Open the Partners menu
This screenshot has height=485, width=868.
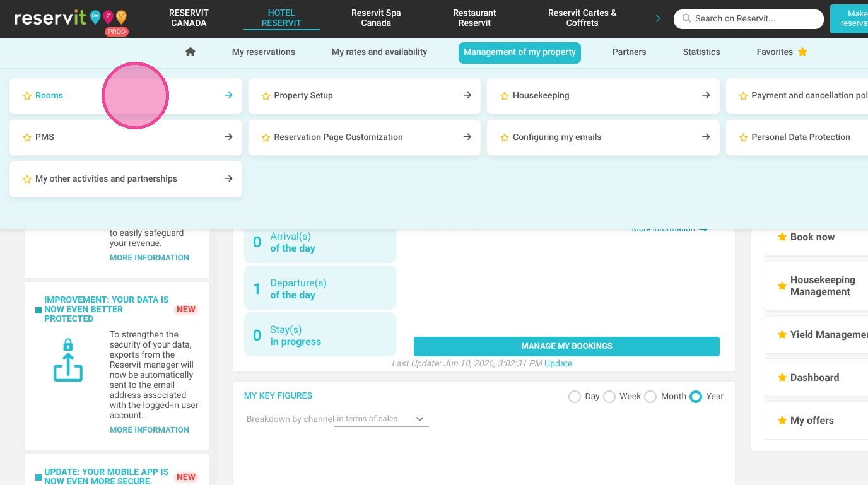pyautogui.click(x=630, y=52)
